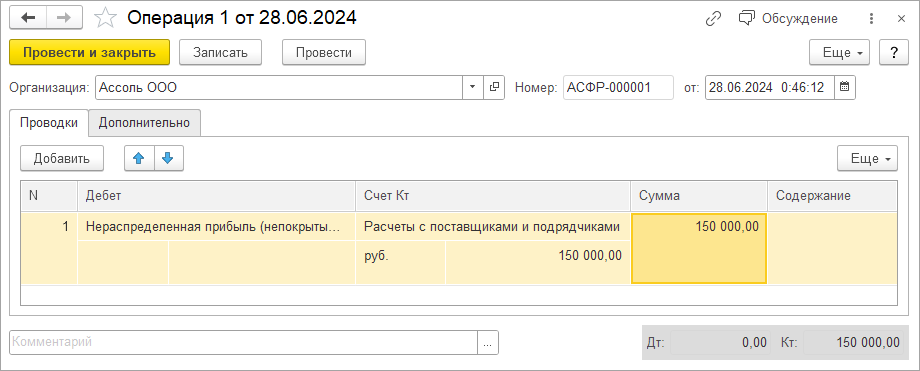920x371 pixels.
Task: Click the Комментарий input field
Action: [243, 342]
